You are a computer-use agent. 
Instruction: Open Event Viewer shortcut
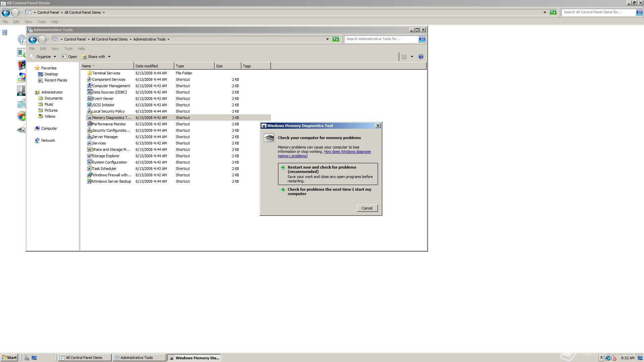click(x=103, y=99)
